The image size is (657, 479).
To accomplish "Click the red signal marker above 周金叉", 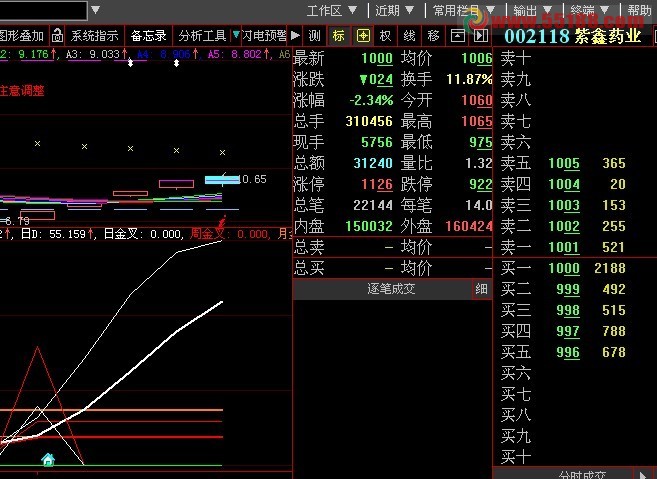I will (x=222, y=222).
